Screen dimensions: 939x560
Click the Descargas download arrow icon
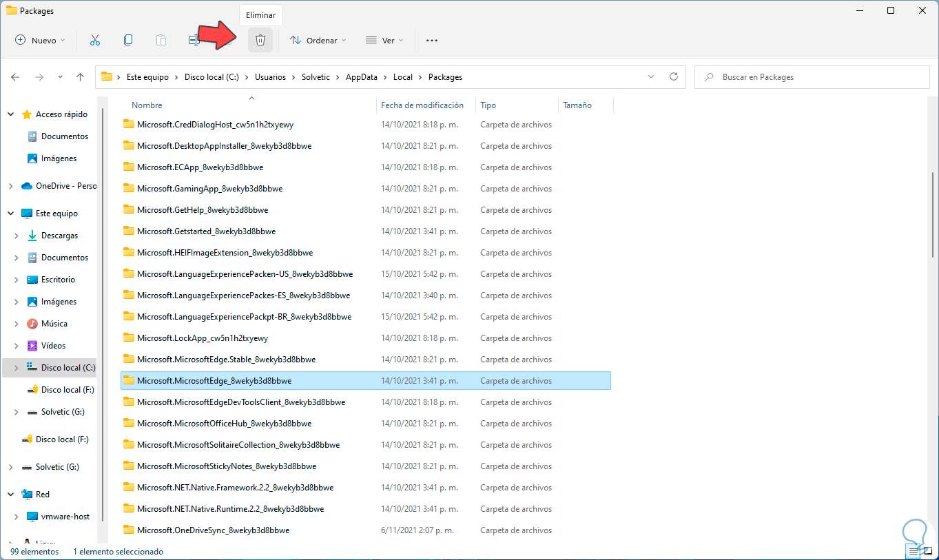coord(32,236)
